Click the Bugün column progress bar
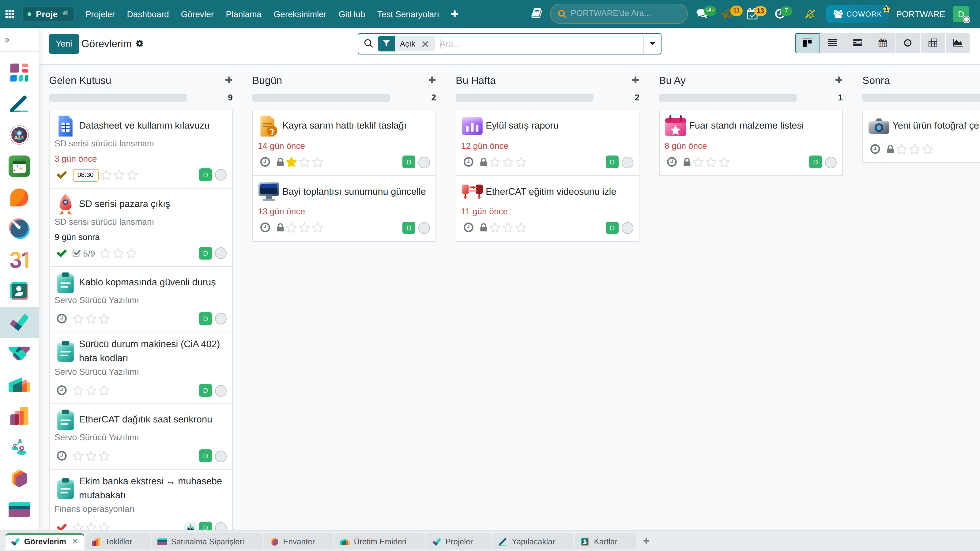Screen dimensions: 980x551 (321, 97)
